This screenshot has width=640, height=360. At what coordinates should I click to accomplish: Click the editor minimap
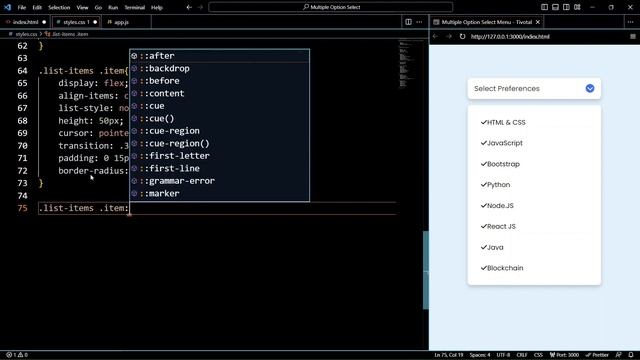point(410,63)
